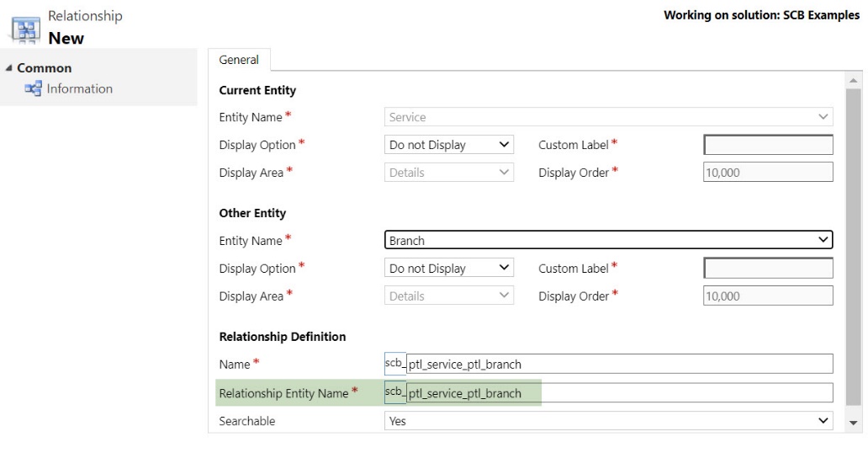Click the Relationship entity icon in header
The width and height of the screenshot is (868, 458).
25,30
